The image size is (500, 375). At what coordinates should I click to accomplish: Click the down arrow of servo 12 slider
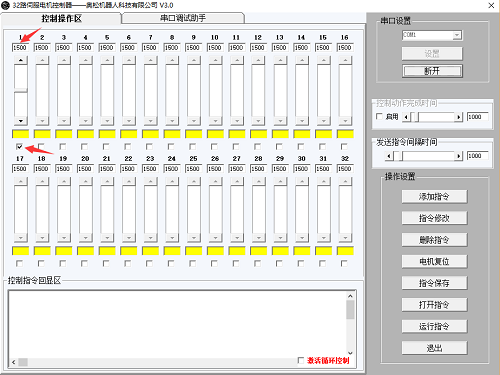click(258, 121)
